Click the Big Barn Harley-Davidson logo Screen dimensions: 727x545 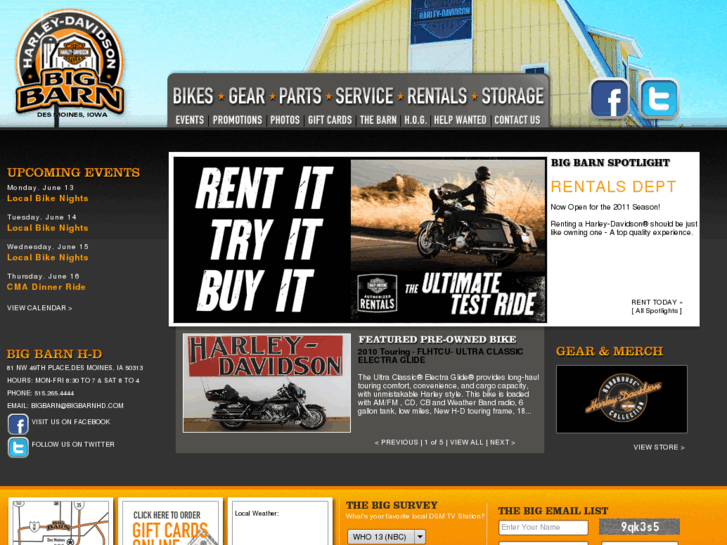70,64
